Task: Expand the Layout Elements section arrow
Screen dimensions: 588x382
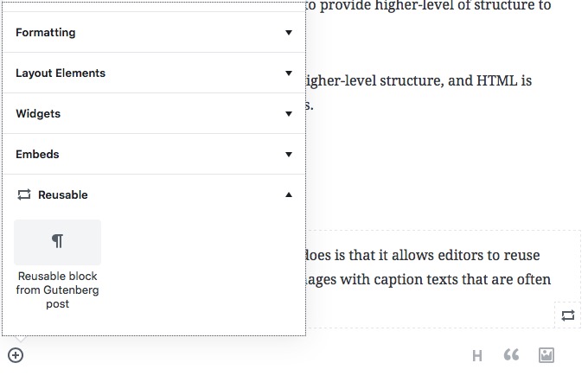Action: (x=288, y=73)
